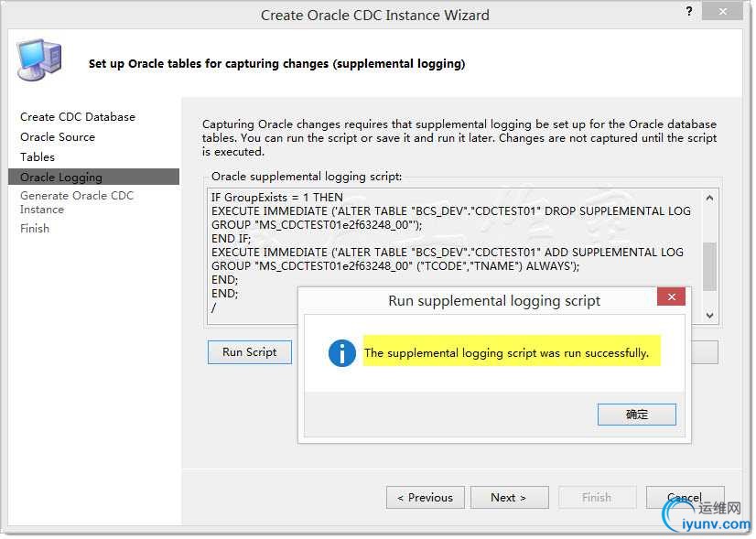756x539 pixels.
Task: Close the Run supplemental logging script dialog
Action: [671, 297]
